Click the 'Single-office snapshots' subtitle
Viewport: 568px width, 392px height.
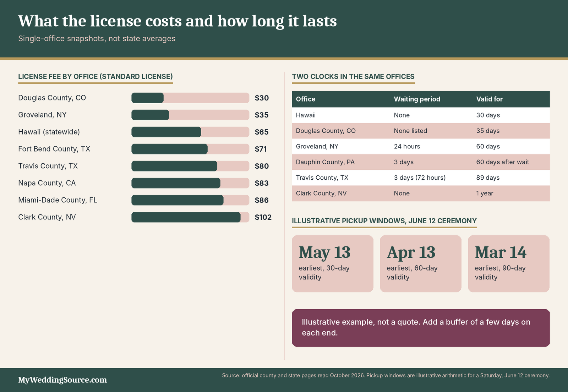(97, 38)
